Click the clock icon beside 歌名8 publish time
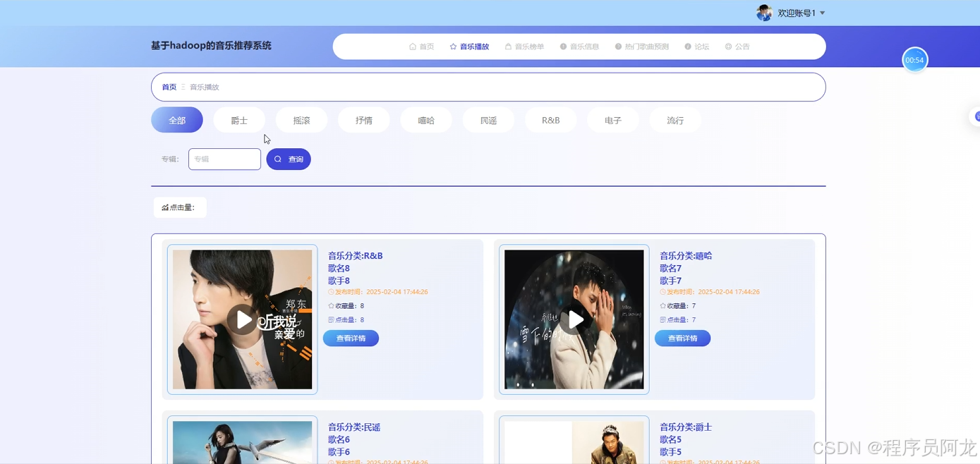Screen dimensions: 980x464 pyautogui.click(x=331, y=292)
